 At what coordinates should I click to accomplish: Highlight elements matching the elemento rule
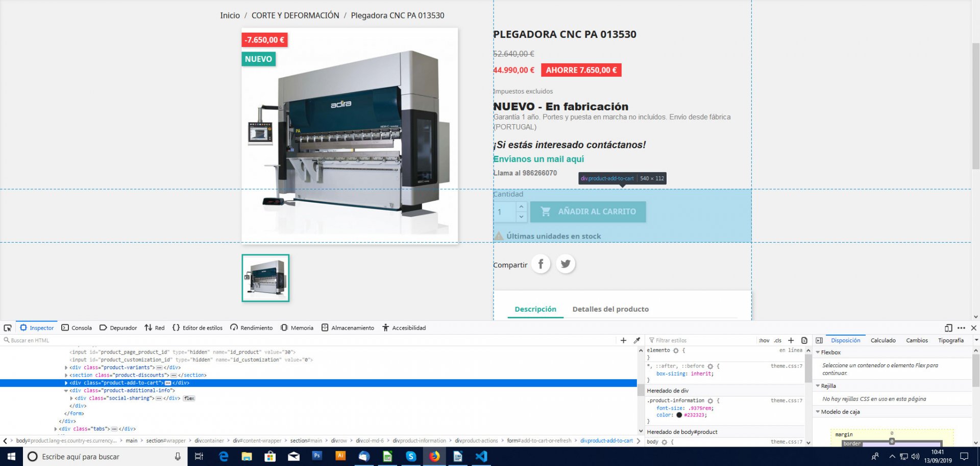[676, 351]
